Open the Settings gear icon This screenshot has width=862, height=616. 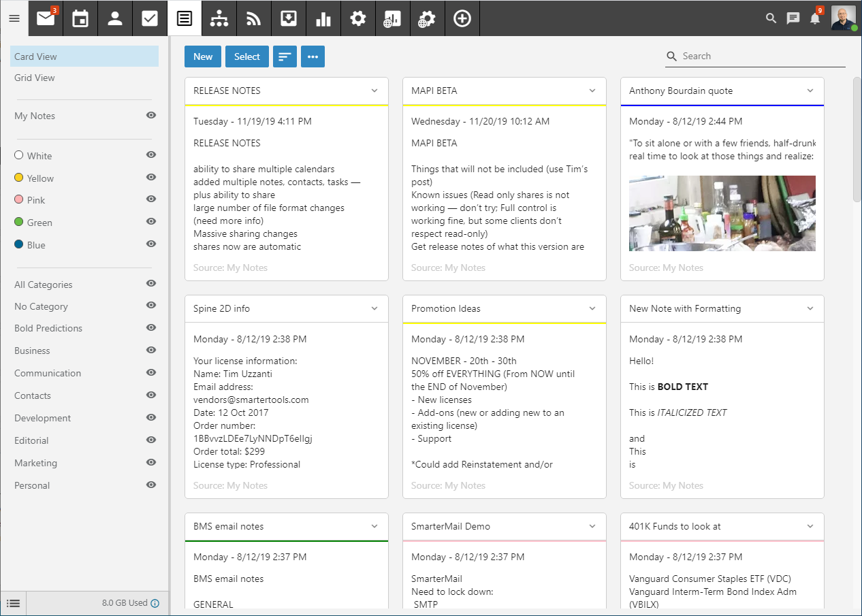(x=358, y=18)
